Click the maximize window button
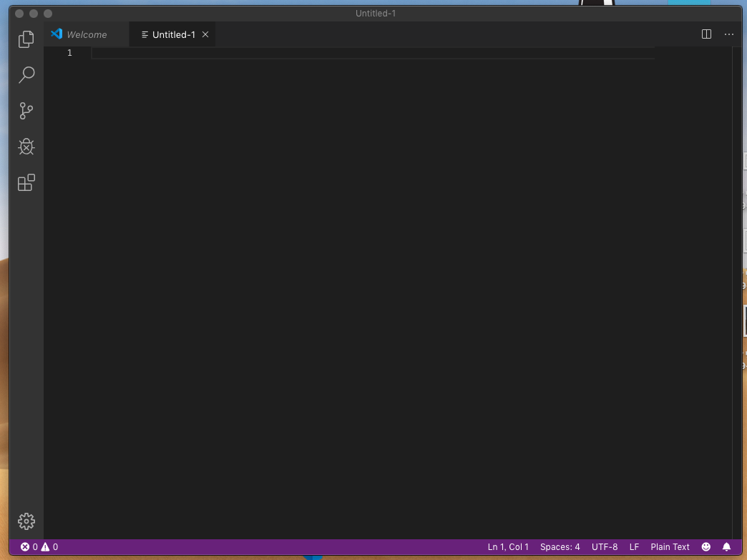The image size is (747, 560). pos(48,14)
